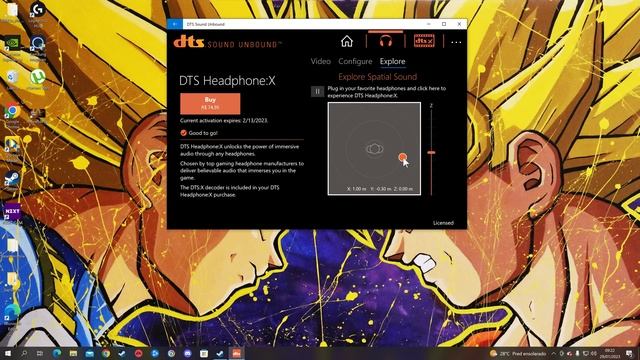Select the headphones section icon
The height and width of the screenshot is (360, 640).
[385, 41]
